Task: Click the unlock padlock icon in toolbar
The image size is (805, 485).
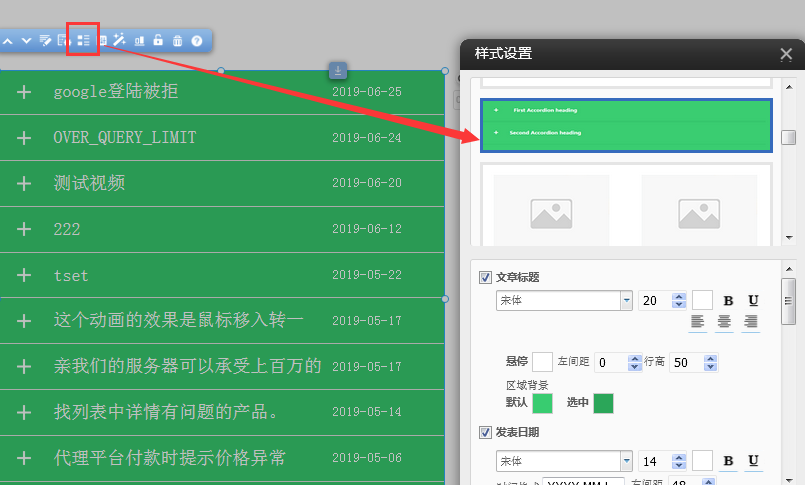Action: coord(158,41)
